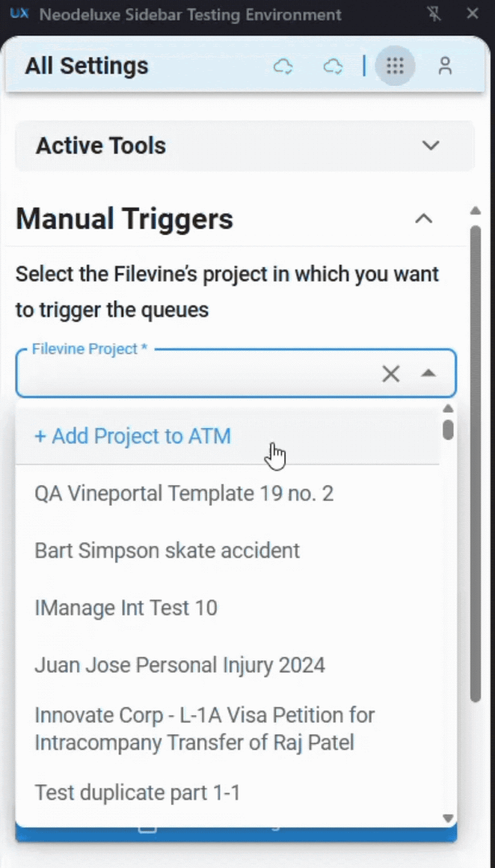This screenshot has height=868, width=495.
Task: Choose 'Test duplicate part 1-1' option
Action: 137,793
